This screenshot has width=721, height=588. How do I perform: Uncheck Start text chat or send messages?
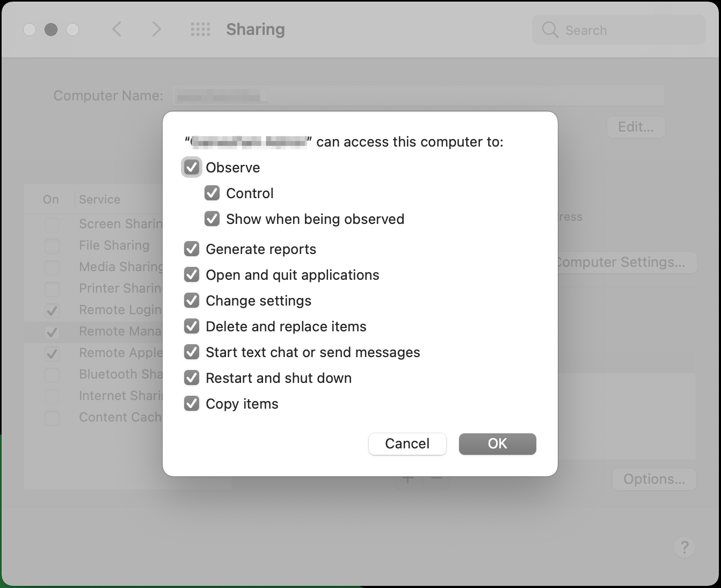[x=192, y=352]
